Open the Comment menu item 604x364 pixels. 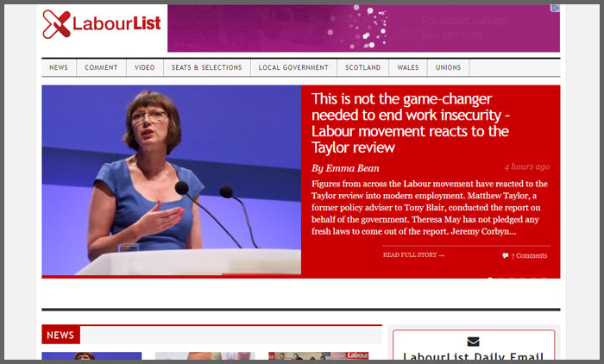(101, 67)
